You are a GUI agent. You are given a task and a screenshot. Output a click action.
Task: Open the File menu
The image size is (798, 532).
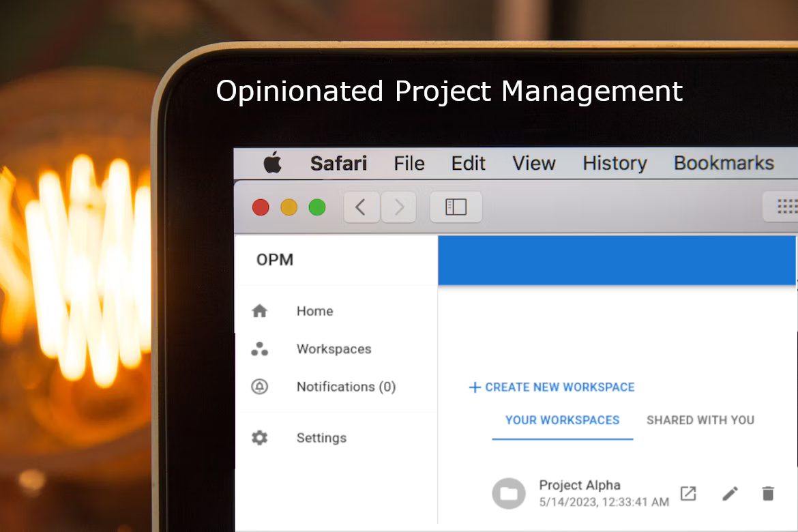(409, 164)
